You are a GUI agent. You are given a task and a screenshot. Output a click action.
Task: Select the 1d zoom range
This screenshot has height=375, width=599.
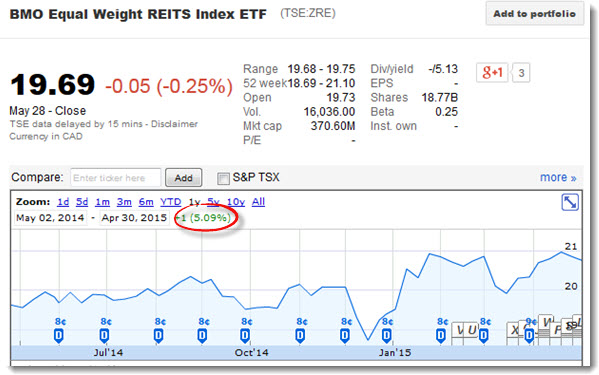[x=63, y=202]
